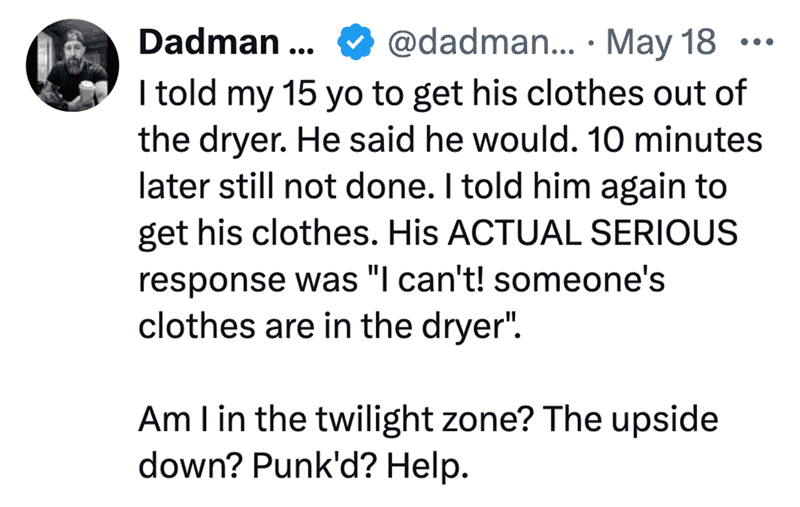Click 'The upside' text in last paragraph
This screenshot has height=507, width=800.
(x=631, y=420)
